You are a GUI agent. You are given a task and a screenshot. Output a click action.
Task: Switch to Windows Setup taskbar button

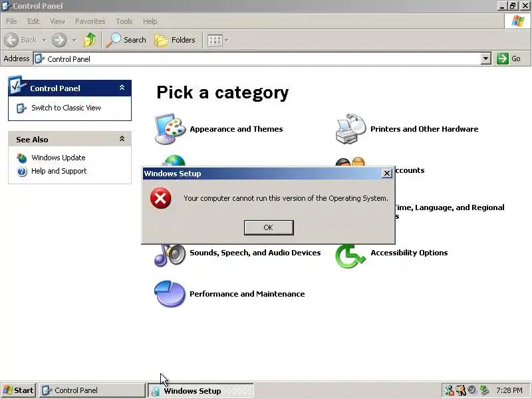click(x=201, y=391)
